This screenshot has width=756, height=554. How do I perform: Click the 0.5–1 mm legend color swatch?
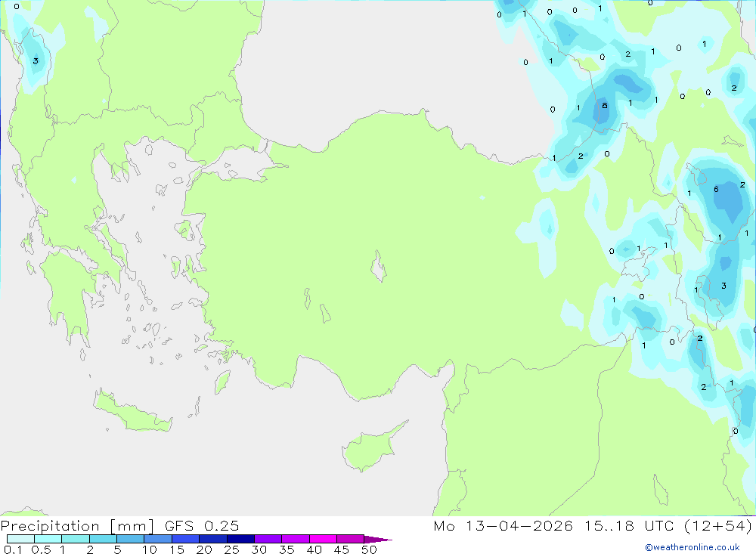click(x=48, y=539)
